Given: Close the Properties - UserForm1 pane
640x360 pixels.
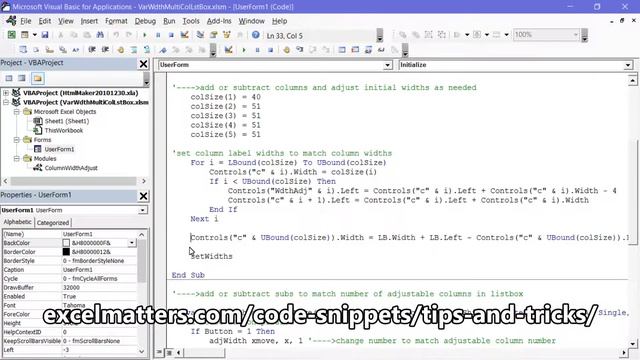Looking at the screenshot, I should pos(143,196).
